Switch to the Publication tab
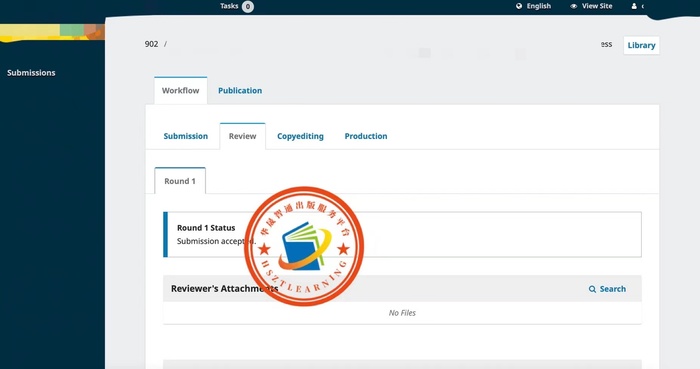The width and height of the screenshot is (700, 369). tap(240, 91)
